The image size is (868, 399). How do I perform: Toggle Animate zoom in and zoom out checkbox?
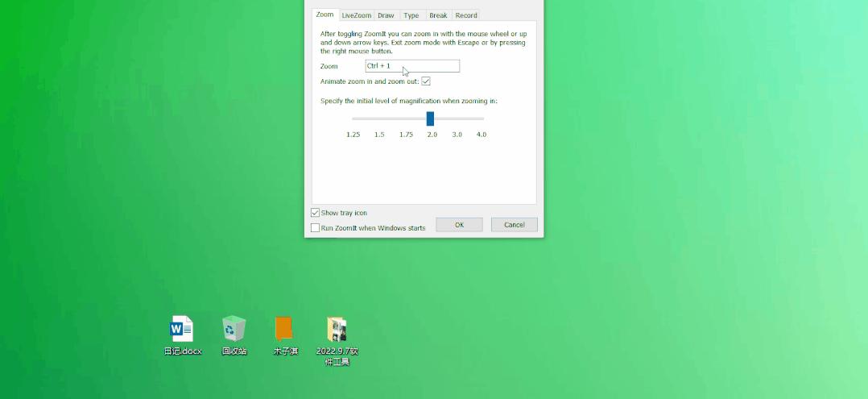coord(426,81)
